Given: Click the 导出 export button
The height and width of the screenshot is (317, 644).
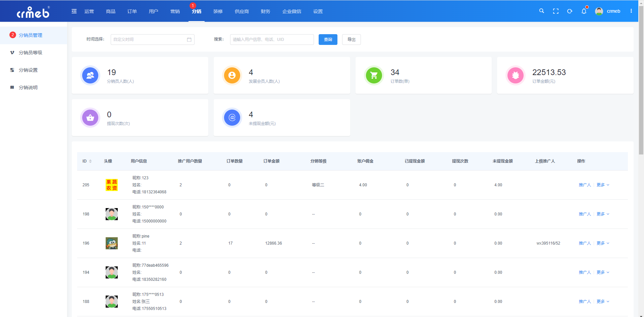Looking at the screenshot, I should tap(352, 40).
